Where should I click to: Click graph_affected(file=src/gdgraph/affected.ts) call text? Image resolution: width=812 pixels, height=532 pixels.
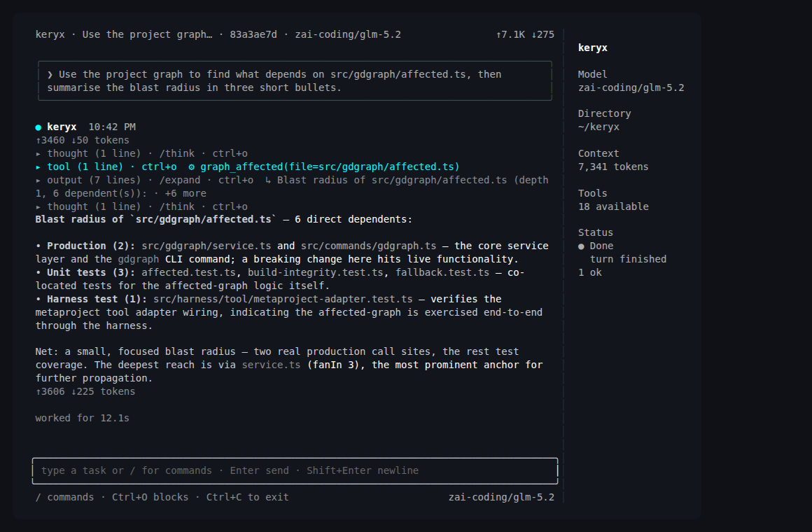(330, 167)
